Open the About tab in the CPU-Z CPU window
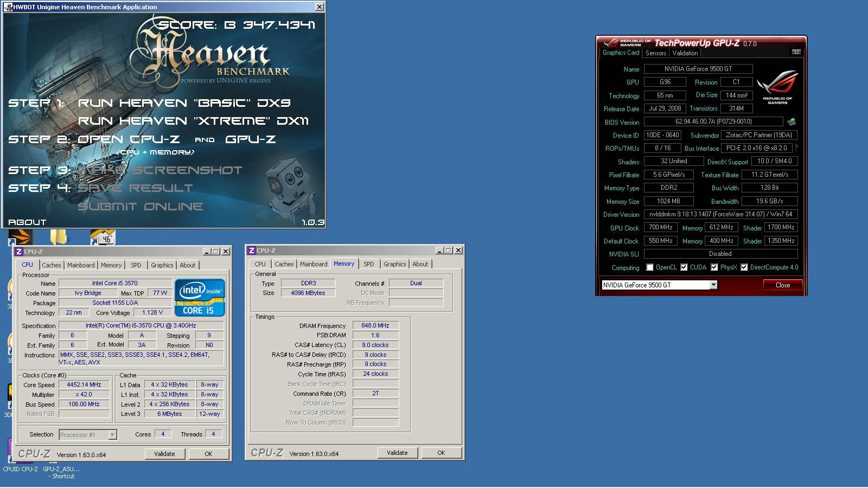Screen dimensions: 868x488 pyautogui.click(x=188, y=265)
